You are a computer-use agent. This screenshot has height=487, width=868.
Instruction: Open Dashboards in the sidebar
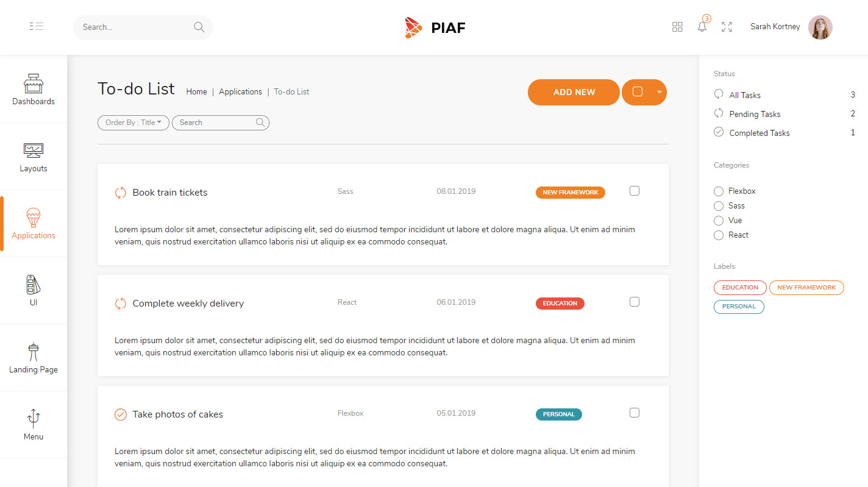[34, 90]
